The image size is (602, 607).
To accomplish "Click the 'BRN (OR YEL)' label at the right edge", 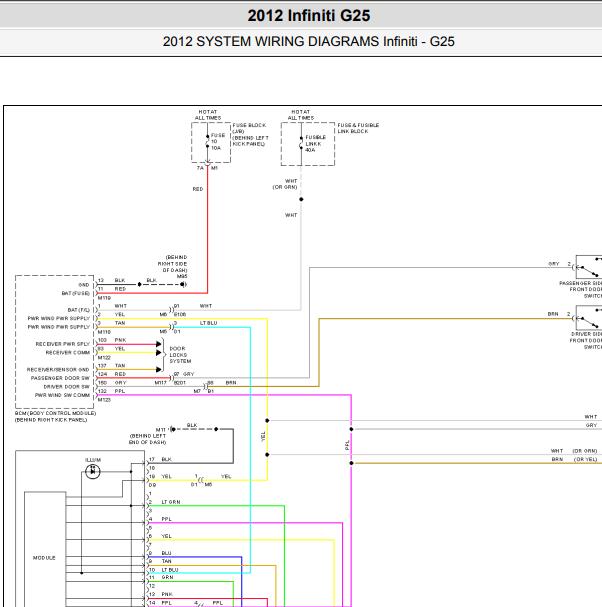I will [575, 459].
